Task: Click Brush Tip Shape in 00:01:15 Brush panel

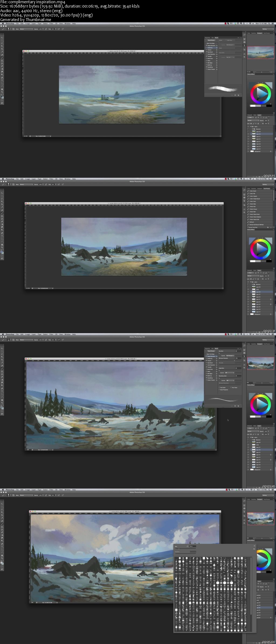Action: coord(211,43)
